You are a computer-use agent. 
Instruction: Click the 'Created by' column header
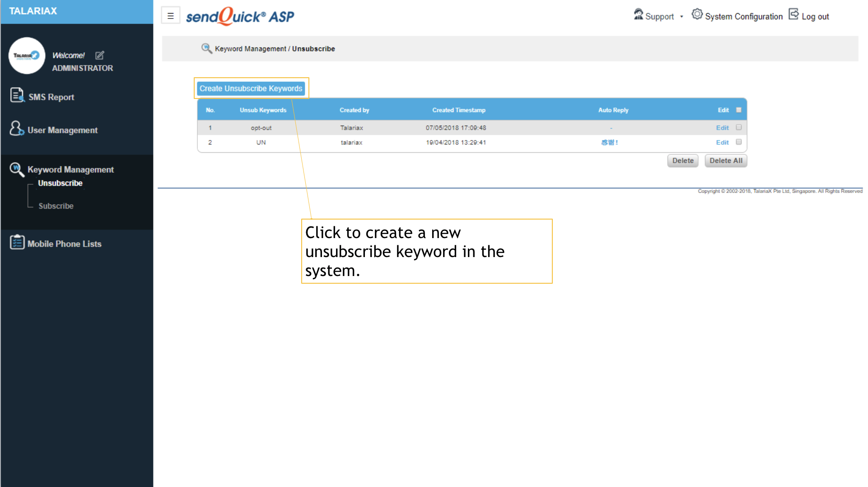pos(354,110)
